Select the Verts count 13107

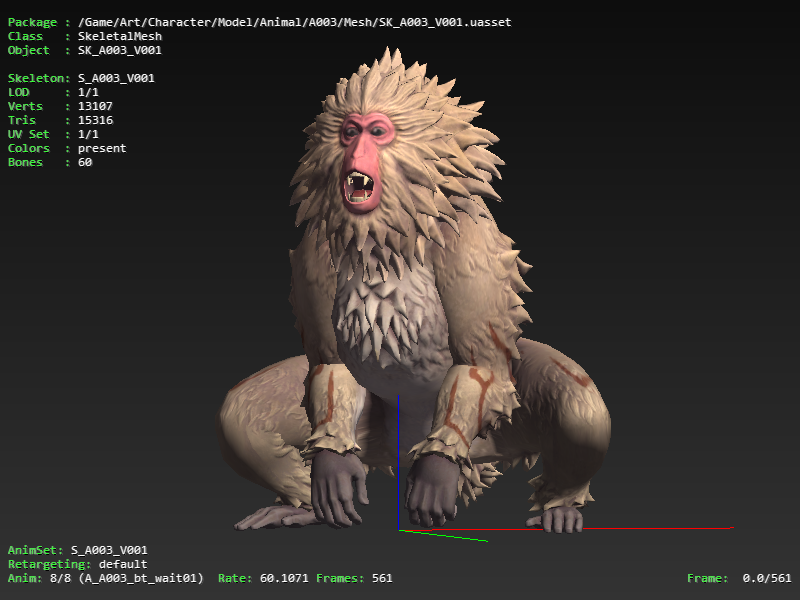pyautogui.click(x=95, y=106)
